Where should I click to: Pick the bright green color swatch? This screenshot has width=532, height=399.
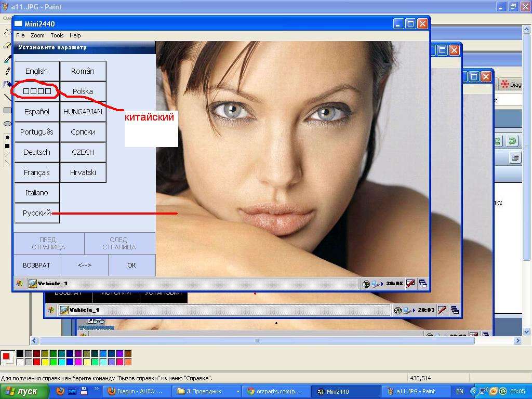click(x=54, y=362)
